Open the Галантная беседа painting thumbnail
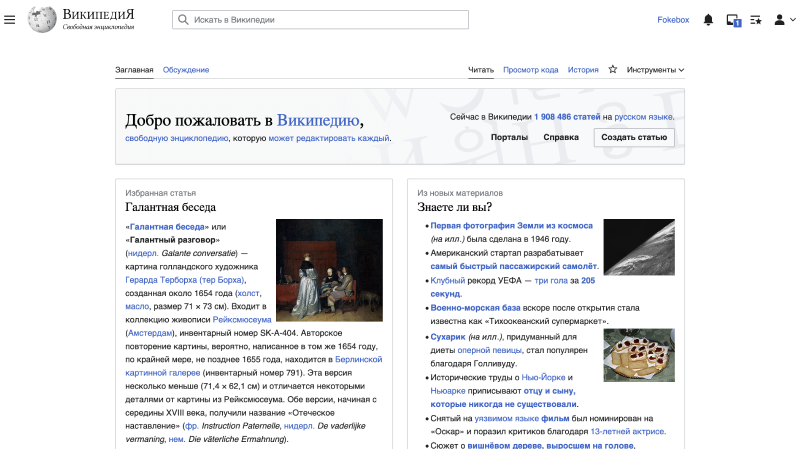 329,270
